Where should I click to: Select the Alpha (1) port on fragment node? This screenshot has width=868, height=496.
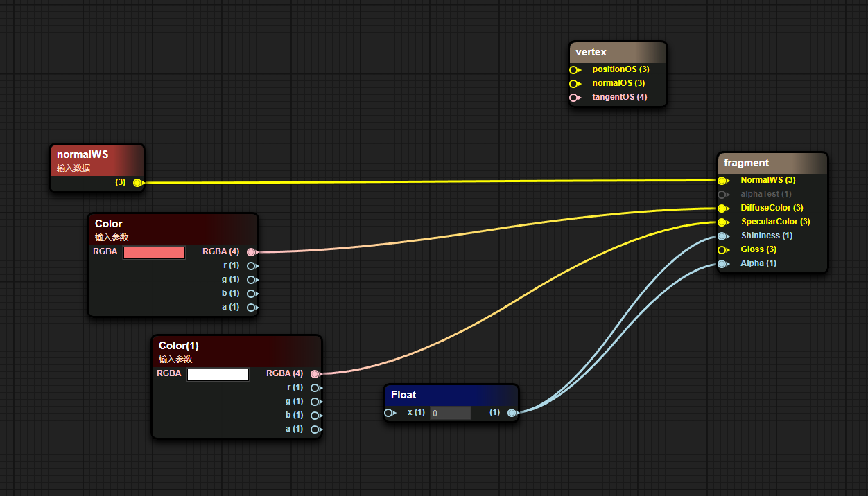723,263
